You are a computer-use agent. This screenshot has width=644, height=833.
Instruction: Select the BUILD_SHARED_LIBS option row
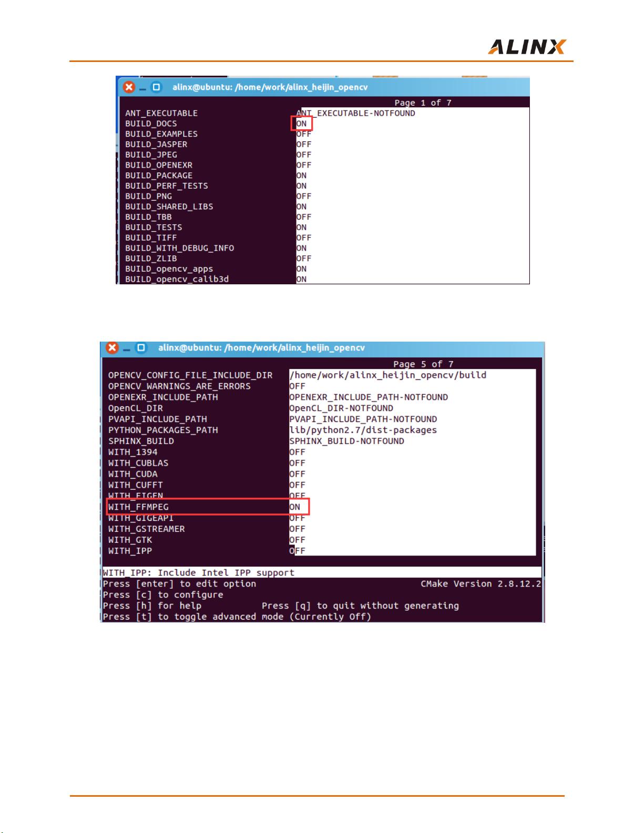pyautogui.click(x=169, y=207)
